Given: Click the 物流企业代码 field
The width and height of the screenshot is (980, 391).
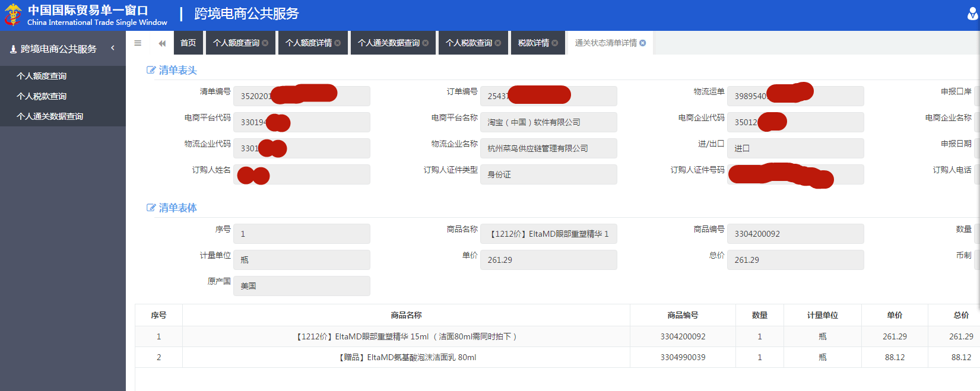Looking at the screenshot, I should click(302, 148).
